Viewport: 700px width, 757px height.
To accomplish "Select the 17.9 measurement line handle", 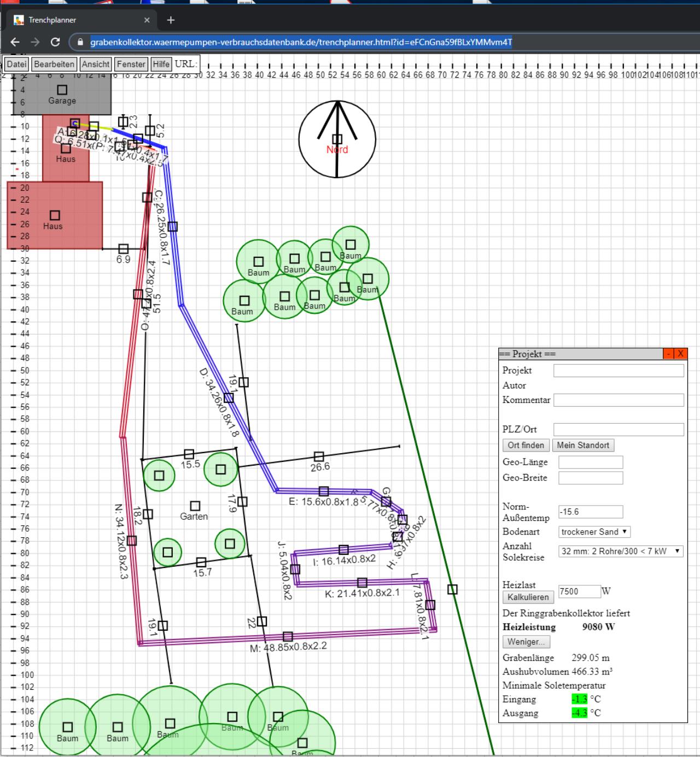I will pos(242,502).
